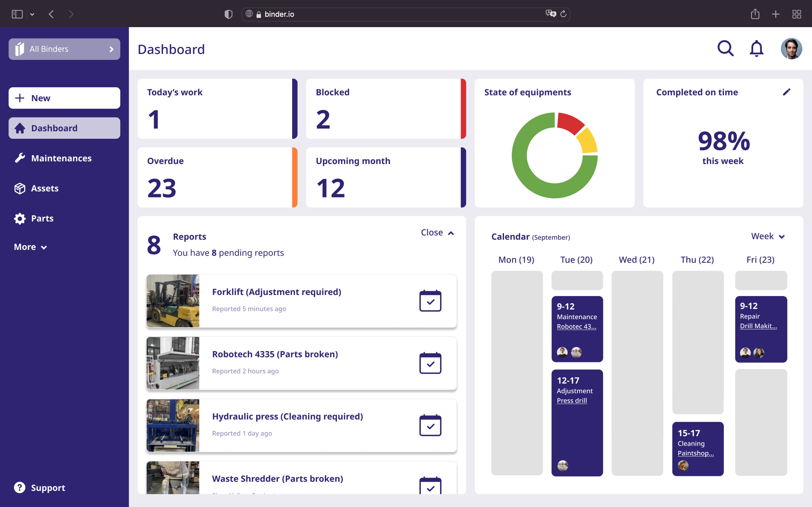Mark the Forklift report as scheduled
Viewport: 812px width, 507px height.
[430, 301]
